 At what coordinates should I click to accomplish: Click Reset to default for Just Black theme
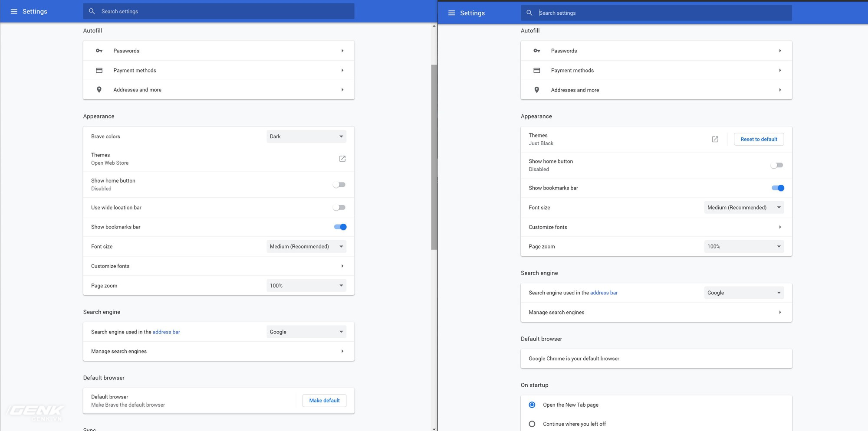tap(759, 139)
